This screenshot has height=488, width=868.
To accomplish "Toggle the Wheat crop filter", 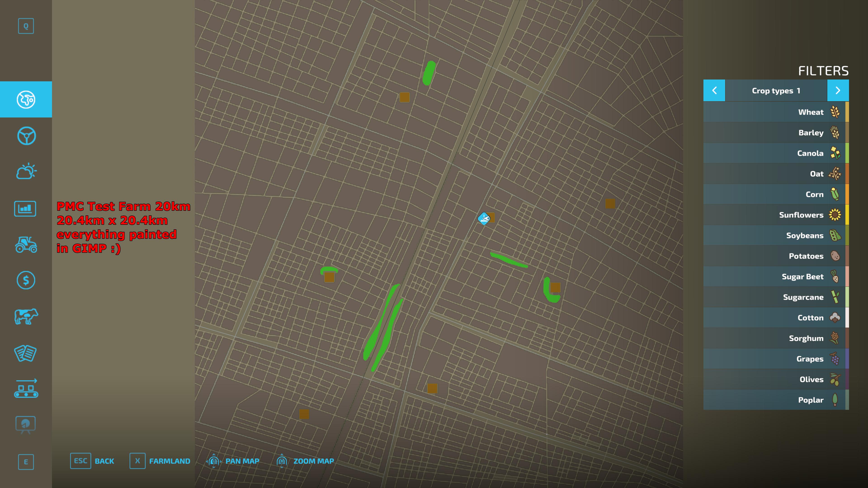I will (776, 112).
